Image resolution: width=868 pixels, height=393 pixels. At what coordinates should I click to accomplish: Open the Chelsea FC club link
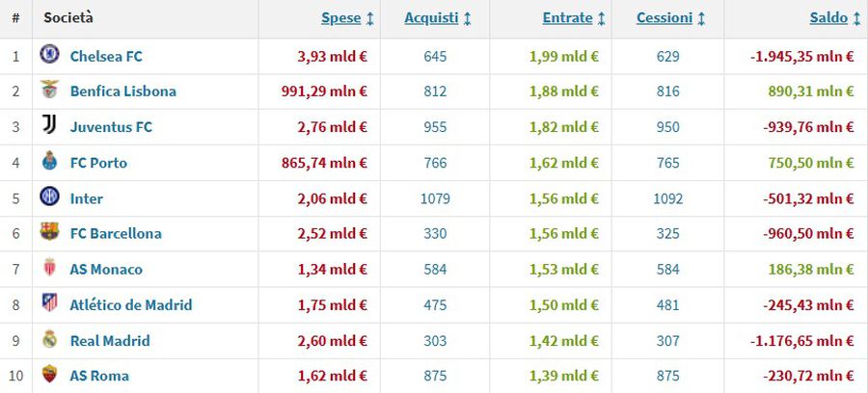(x=106, y=56)
